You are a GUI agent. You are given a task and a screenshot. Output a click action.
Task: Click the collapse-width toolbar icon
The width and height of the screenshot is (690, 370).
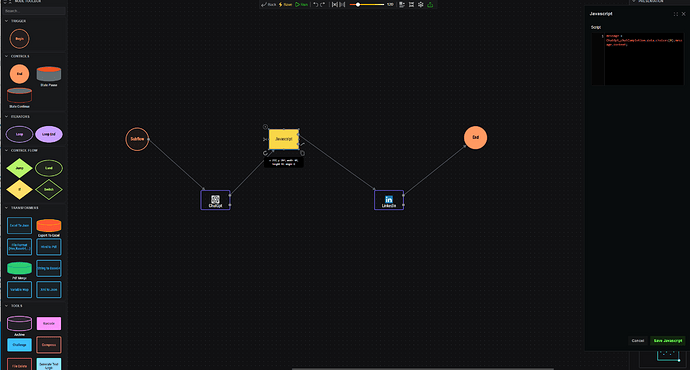342,4
